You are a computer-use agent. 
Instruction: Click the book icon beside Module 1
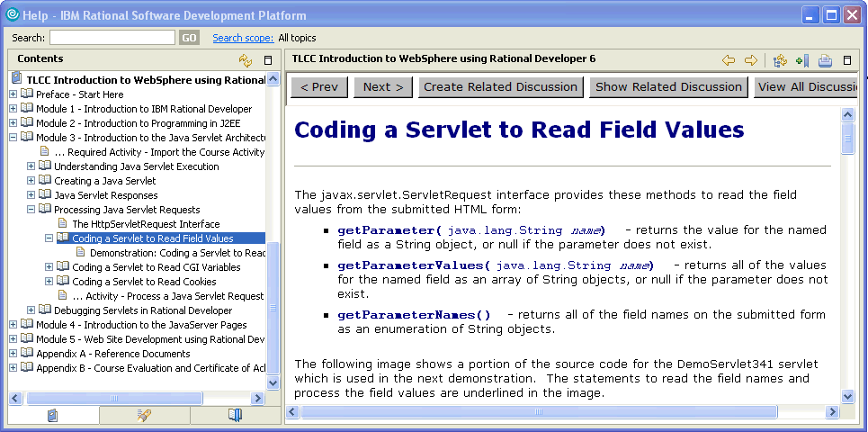pyautogui.click(x=27, y=109)
